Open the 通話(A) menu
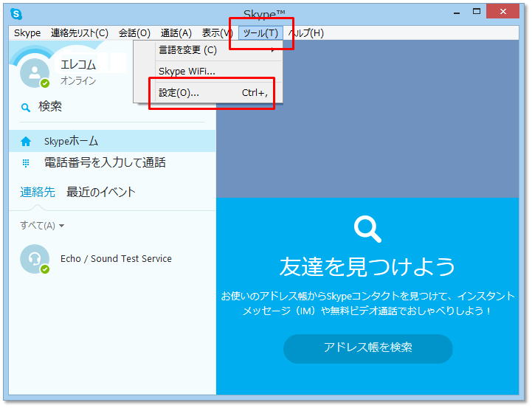The width and height of the screenshot is (532, 408). pos(176,33)
